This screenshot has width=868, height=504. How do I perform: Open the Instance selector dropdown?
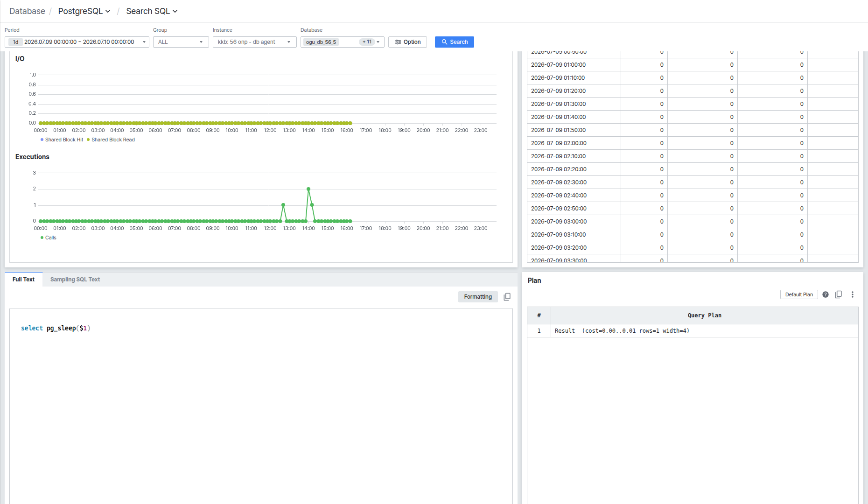[x=254, y=42]
